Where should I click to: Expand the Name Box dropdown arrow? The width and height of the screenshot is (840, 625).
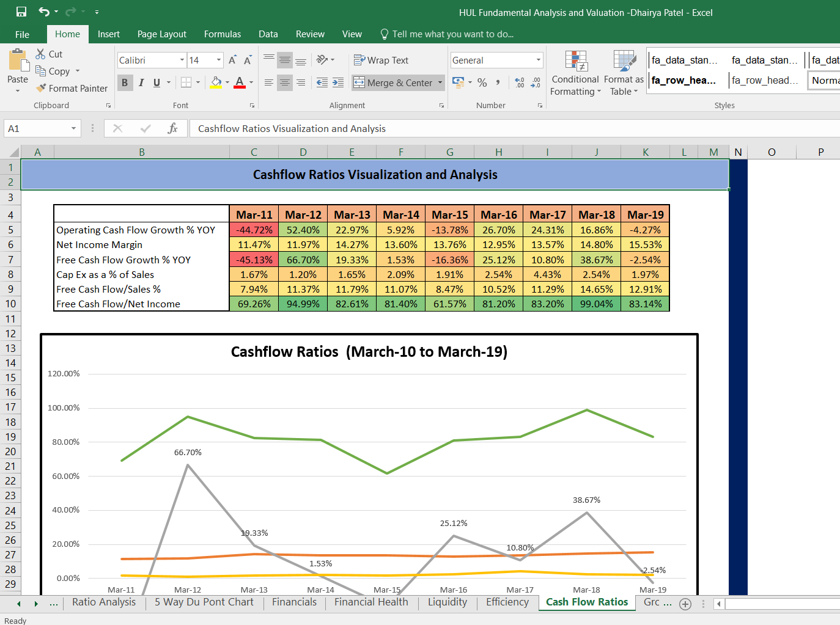pos(73,128)
